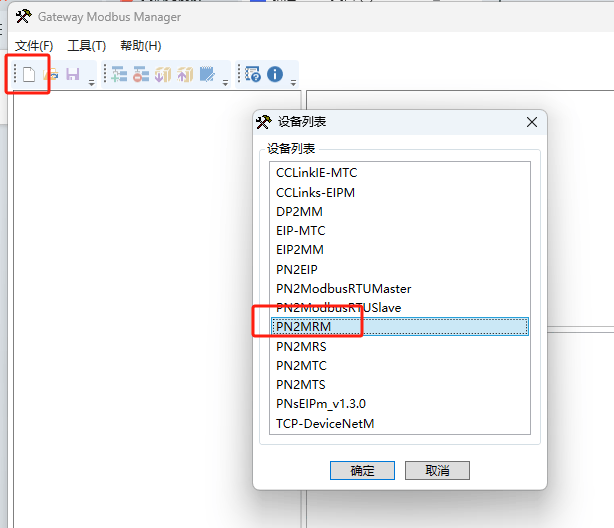Open the 工具(T) menu
The image size is (614, 528).
pyautogui.click(x=87, y=46)
